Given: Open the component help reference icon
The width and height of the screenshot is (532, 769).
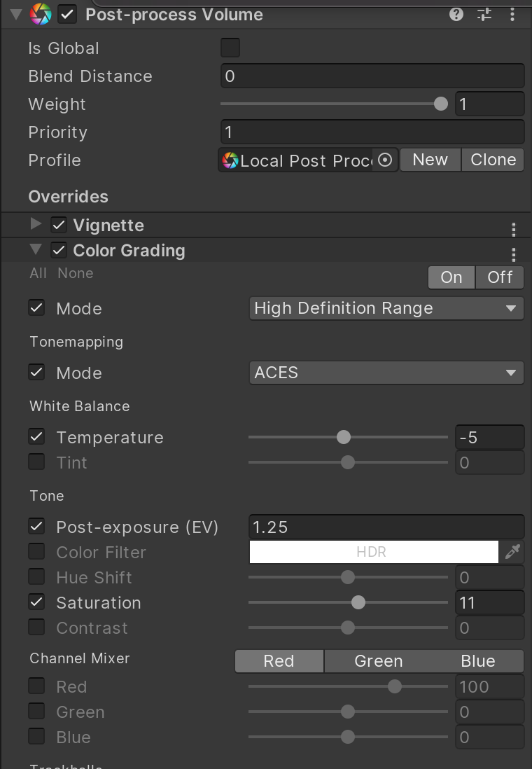Looking at the screenshot, I should [x=456, y=14].
